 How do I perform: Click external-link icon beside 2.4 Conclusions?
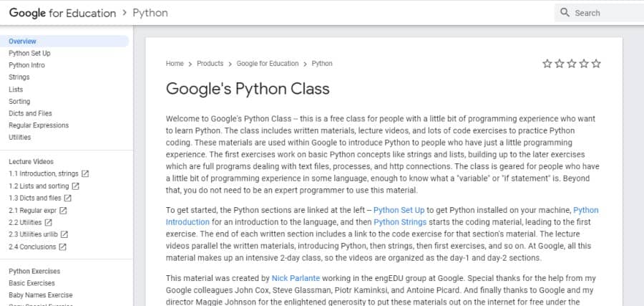(62, 247)
